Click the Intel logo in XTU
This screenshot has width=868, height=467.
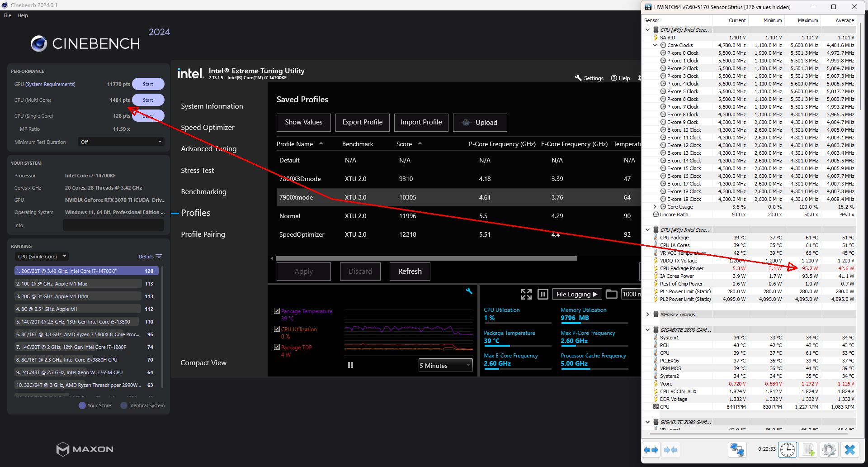coord(190,73)
